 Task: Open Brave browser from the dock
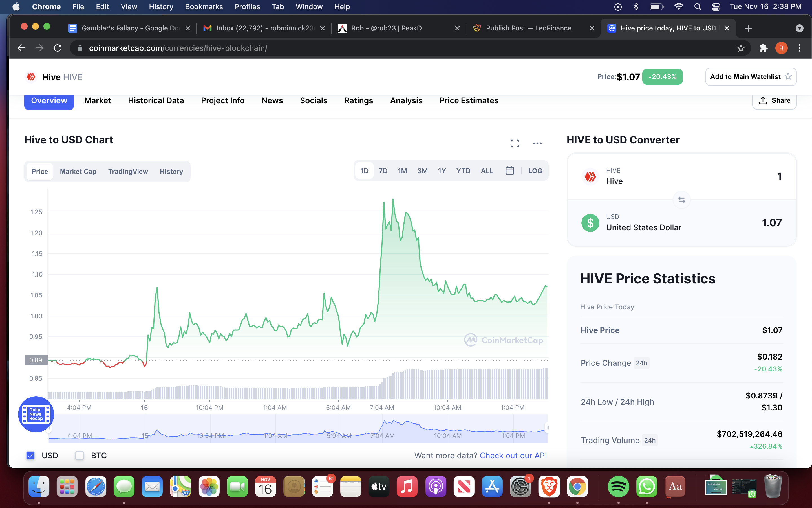[549, 487]
